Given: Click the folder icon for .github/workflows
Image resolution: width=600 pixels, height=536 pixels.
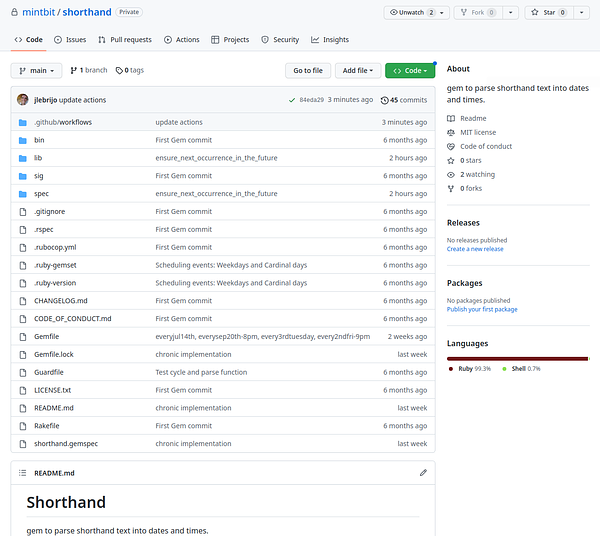Looking at the screenshot, I should coord(22,122).
